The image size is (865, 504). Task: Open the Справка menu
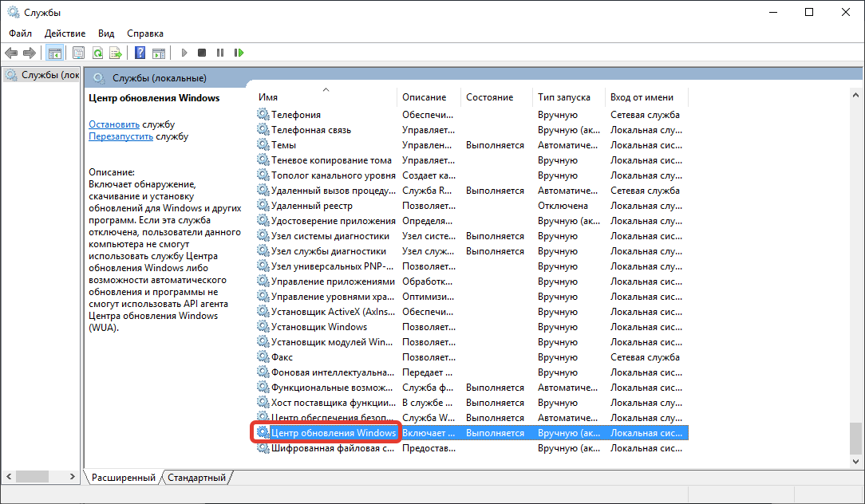[145, 33]
